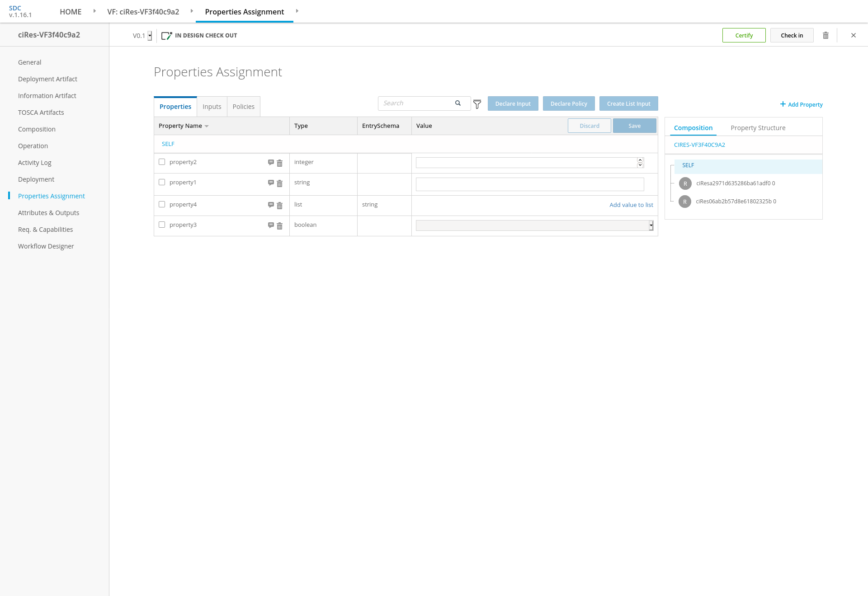The height and width of the screenshot is (596, 868).
Task: Open the comment icon for property3
Action: coord(271,225)
